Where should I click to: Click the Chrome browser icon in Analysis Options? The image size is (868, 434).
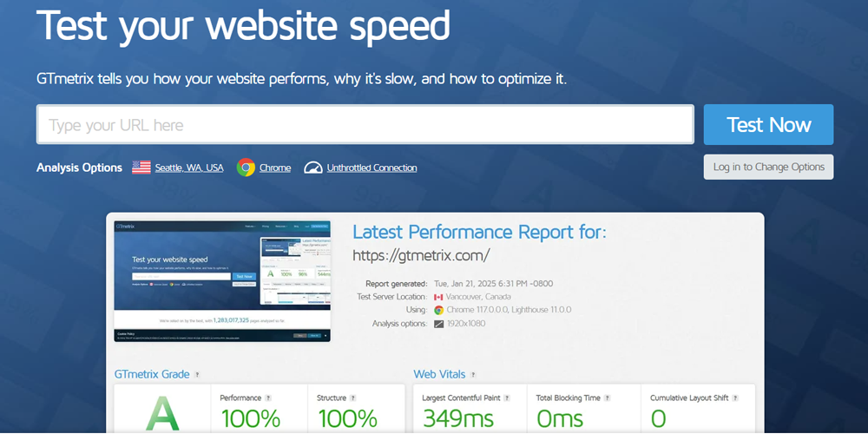(246, 168)
